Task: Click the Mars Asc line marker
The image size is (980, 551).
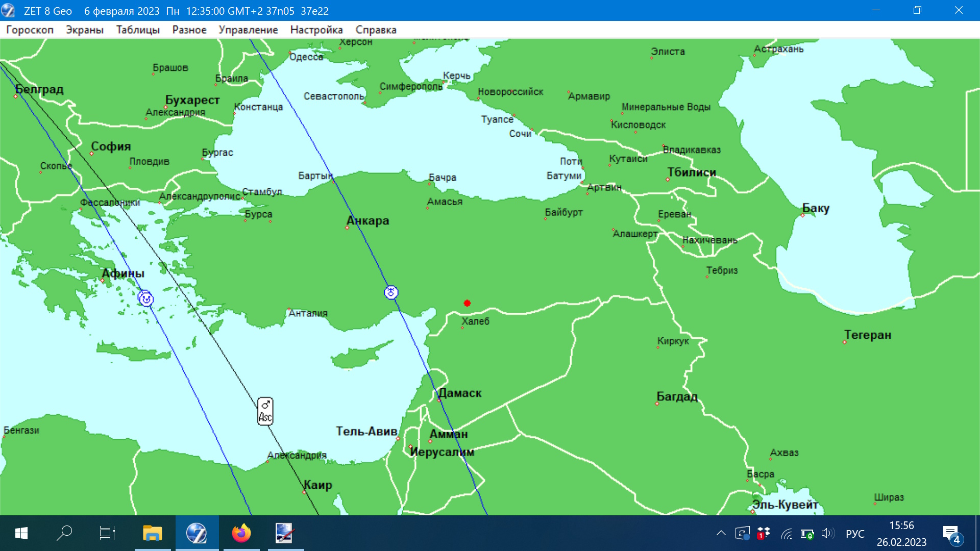Action: (265, 411)
